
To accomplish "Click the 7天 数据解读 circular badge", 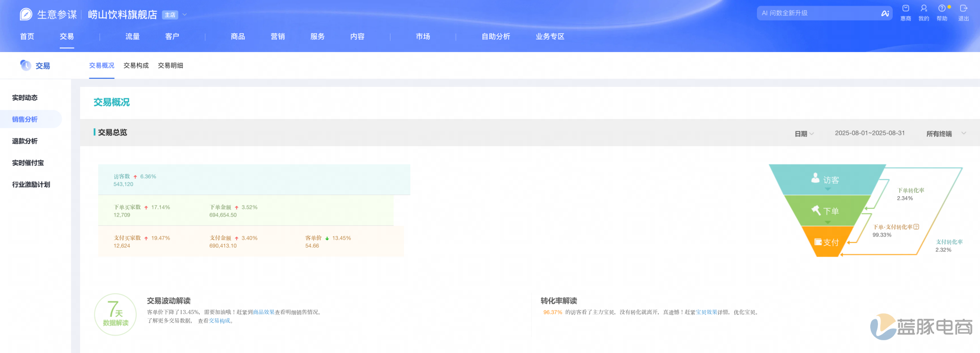I will point(115,314).
